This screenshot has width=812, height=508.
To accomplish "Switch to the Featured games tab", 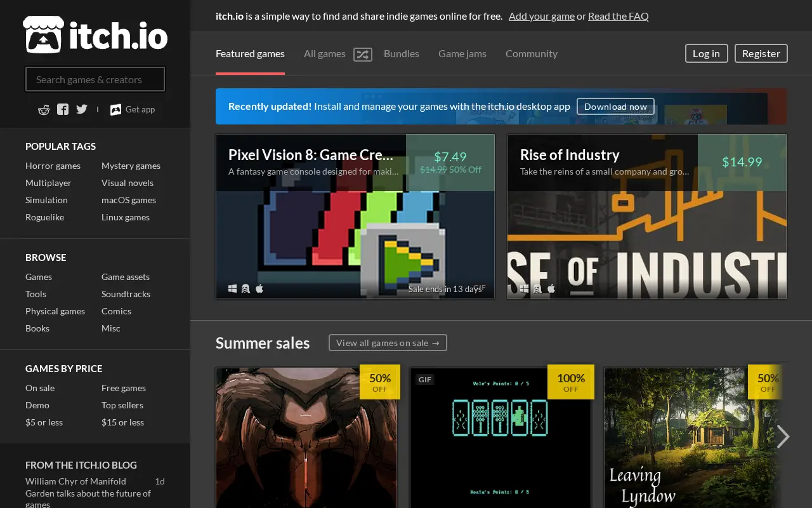I will (x=250, y=54).
